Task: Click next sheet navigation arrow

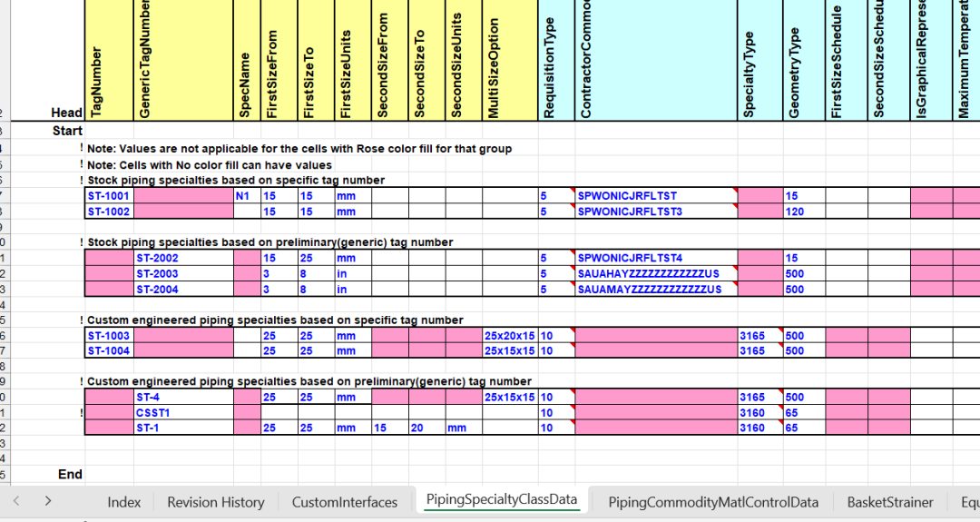Action: click(x=47, y=501)
